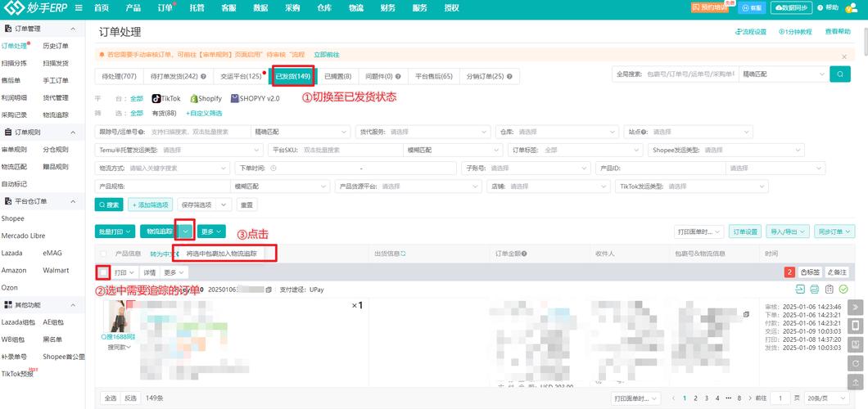Click the green check status icon
This screenshot has height=409, width=868.
[843, 289]
